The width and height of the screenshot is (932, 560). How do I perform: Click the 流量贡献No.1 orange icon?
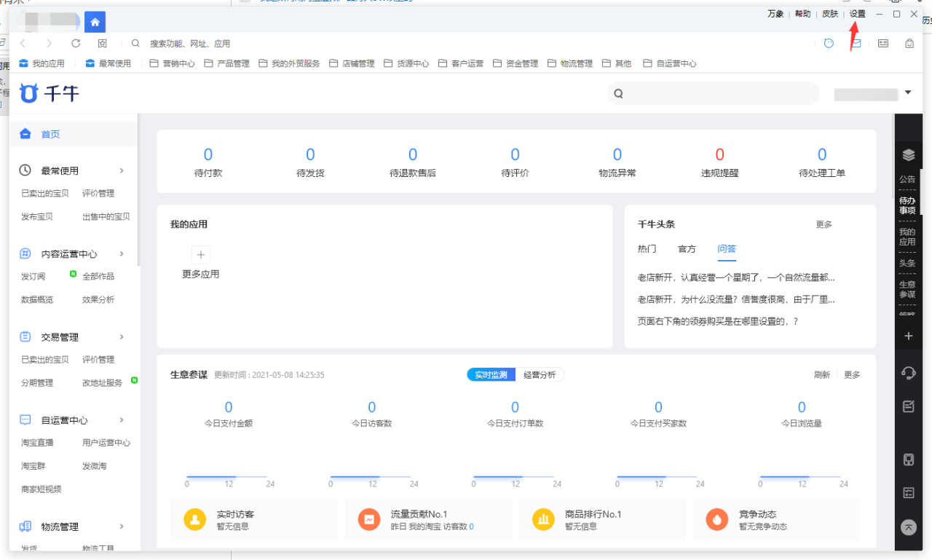369,519
